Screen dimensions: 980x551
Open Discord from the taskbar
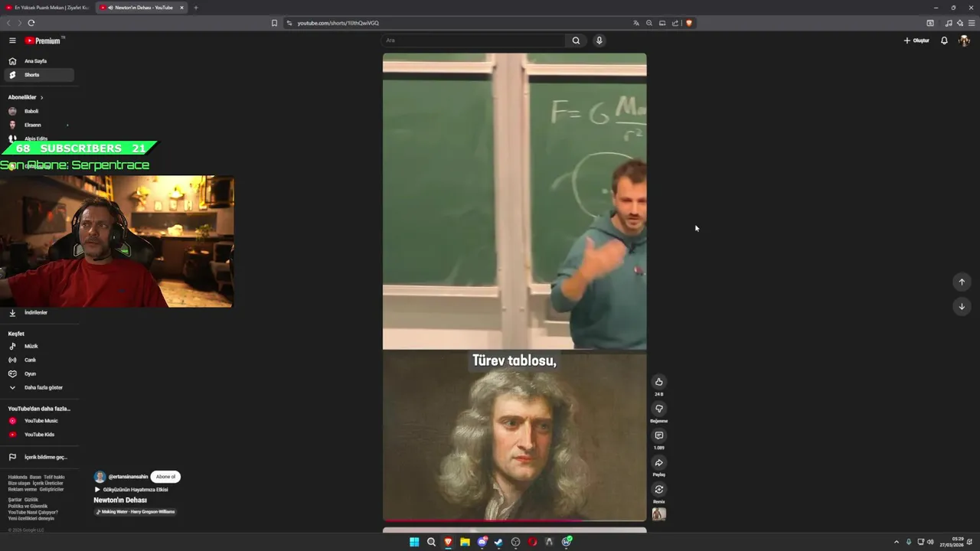click(x=482, y=542)
